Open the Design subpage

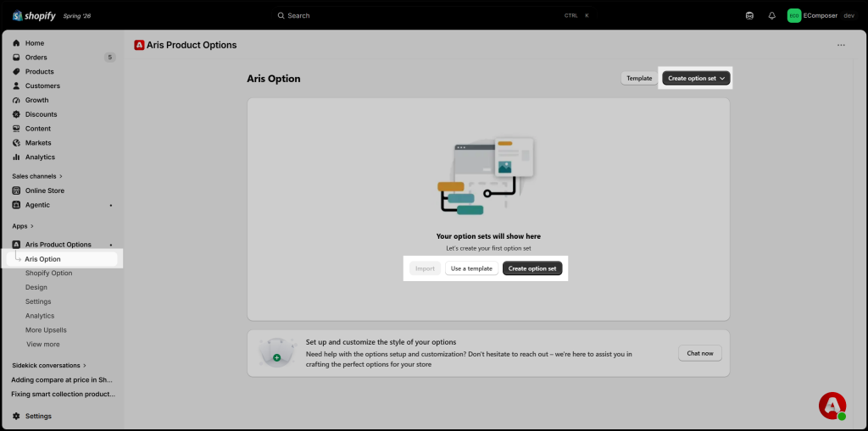(x=36, y=287)
